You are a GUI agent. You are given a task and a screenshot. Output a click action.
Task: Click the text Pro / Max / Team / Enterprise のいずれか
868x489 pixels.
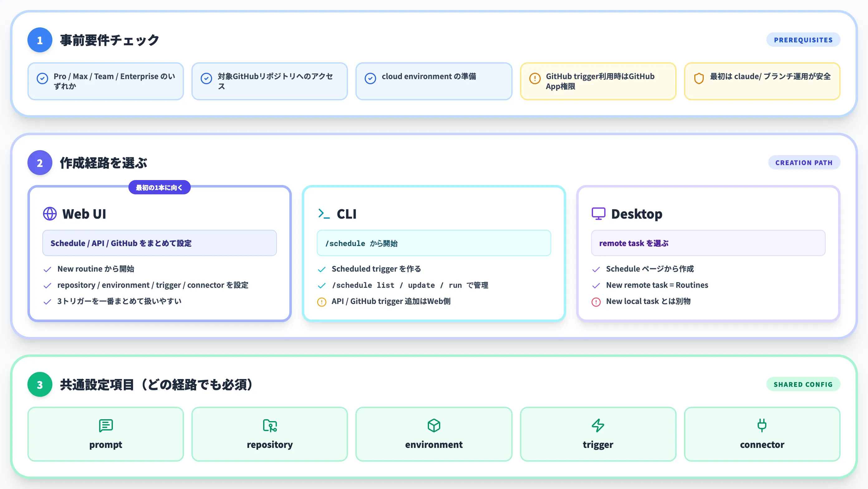(114, 81)
